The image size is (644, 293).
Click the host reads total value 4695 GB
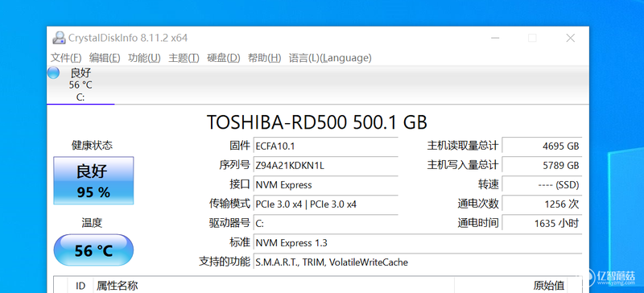coord(542,146)
